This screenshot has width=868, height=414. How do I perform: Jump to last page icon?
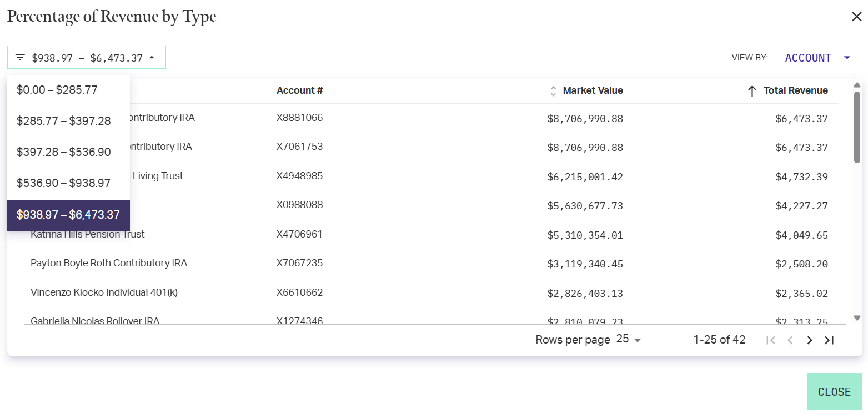click(x=829, y=340)
